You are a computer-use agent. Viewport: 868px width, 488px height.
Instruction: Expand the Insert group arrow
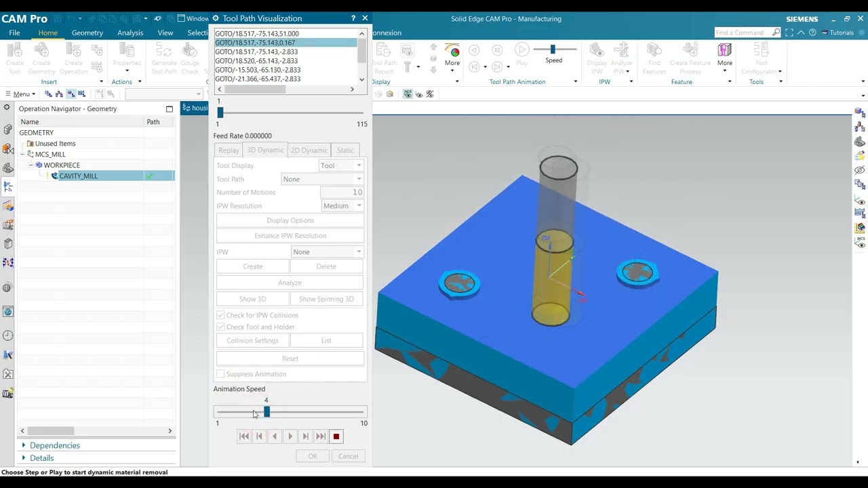point(101,82)
